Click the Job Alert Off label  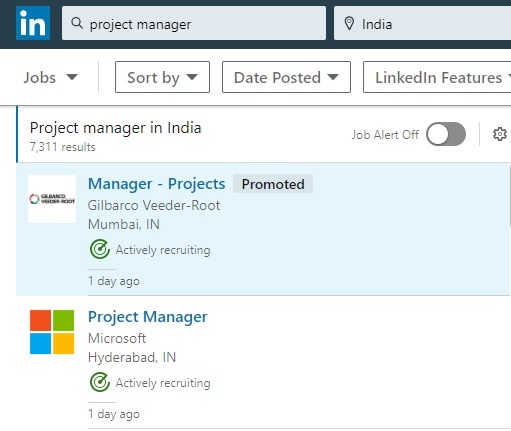[385, 135]
